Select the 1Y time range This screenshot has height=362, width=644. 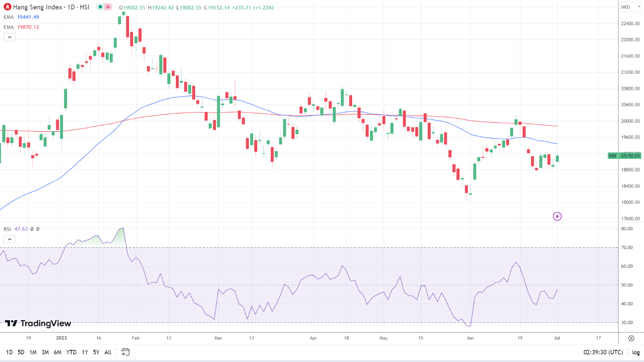click(85, 352)
